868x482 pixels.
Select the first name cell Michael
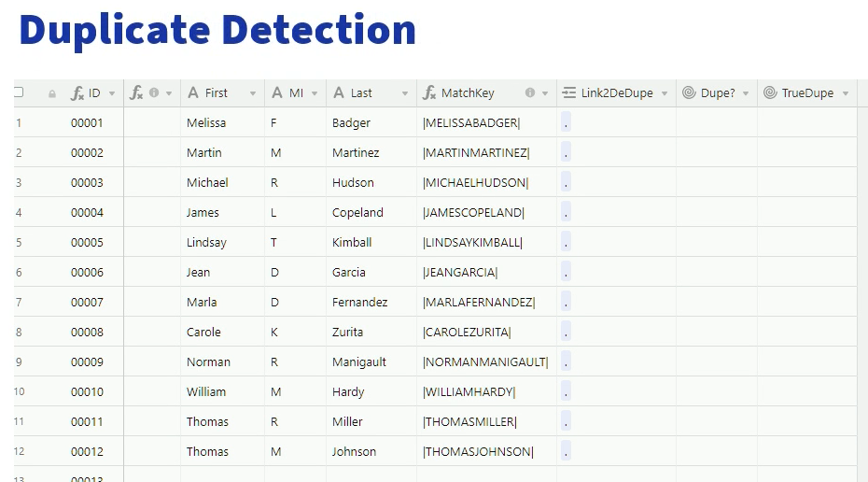[222, 182]
